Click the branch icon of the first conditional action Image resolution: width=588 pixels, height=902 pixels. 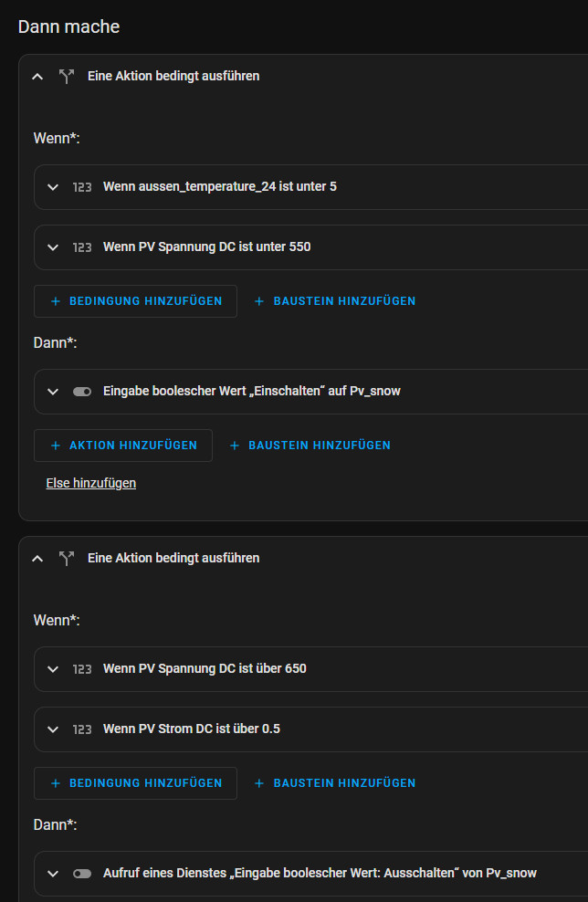coord(66,77)
